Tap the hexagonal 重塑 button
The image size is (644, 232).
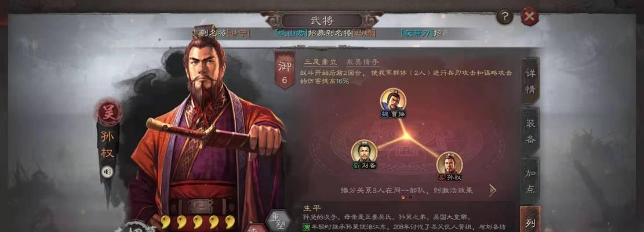[x=278, y=221]
